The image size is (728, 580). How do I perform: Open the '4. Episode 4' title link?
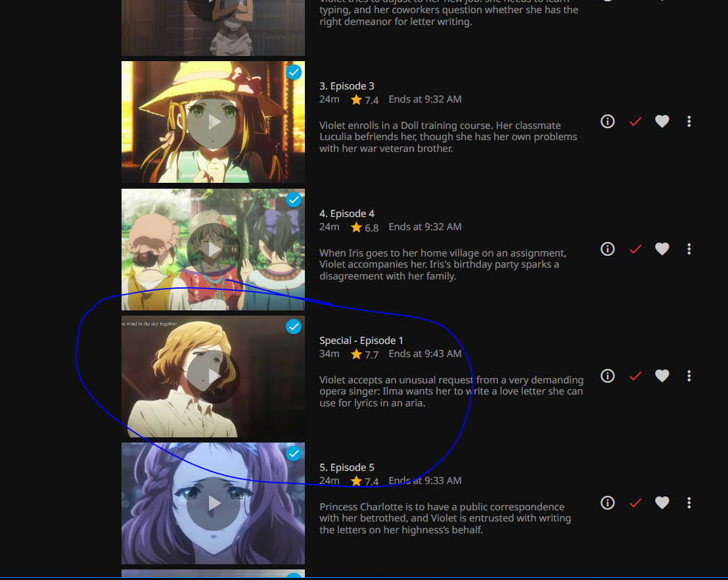[x=347, y=214]
